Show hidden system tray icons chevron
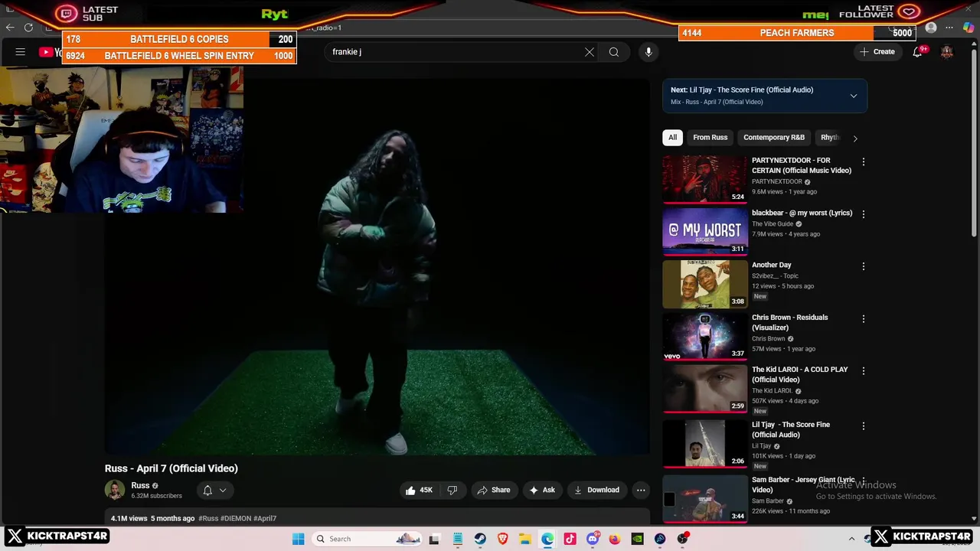Viewport: 980px width, 551px height. 851,539
